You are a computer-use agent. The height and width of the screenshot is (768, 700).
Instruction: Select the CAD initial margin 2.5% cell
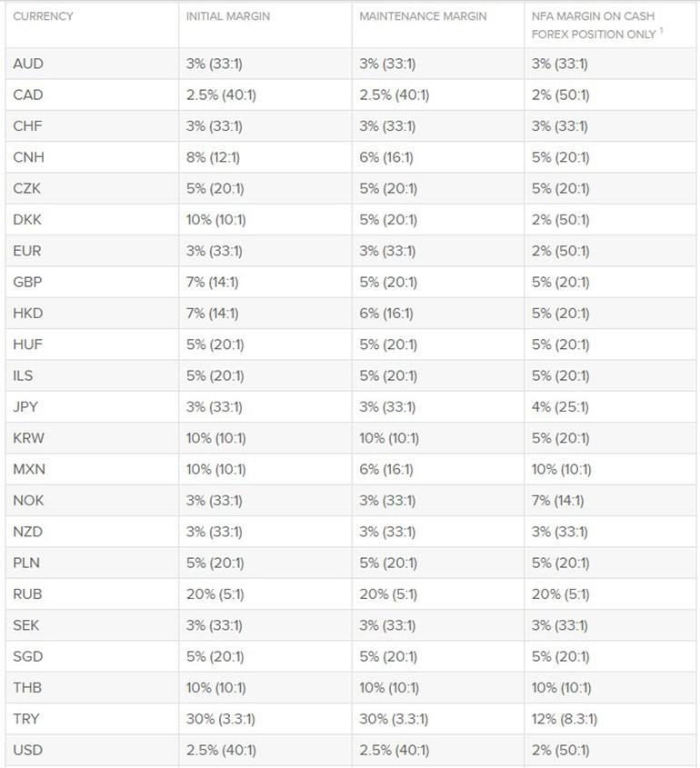(222, 95)
